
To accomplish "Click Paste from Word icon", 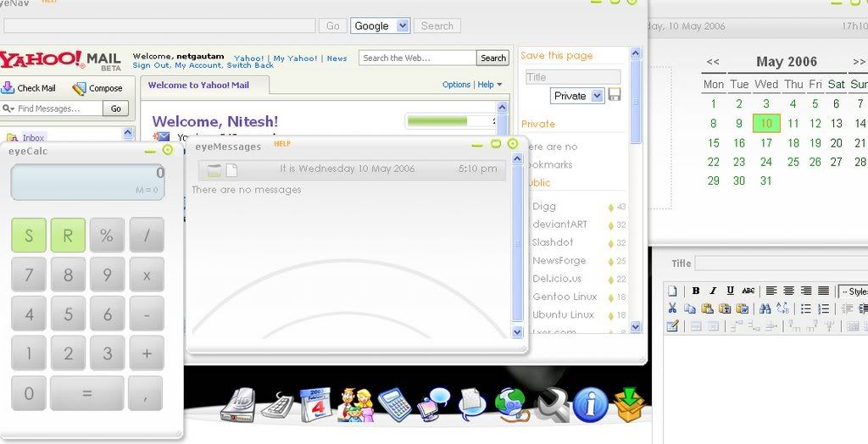I will click(742, 308).
